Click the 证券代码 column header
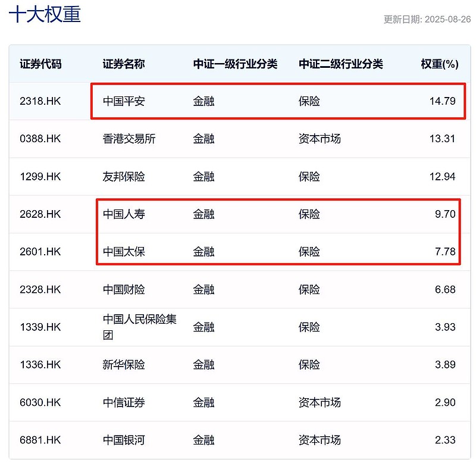476x466 pixels. [x=40, y=64]
